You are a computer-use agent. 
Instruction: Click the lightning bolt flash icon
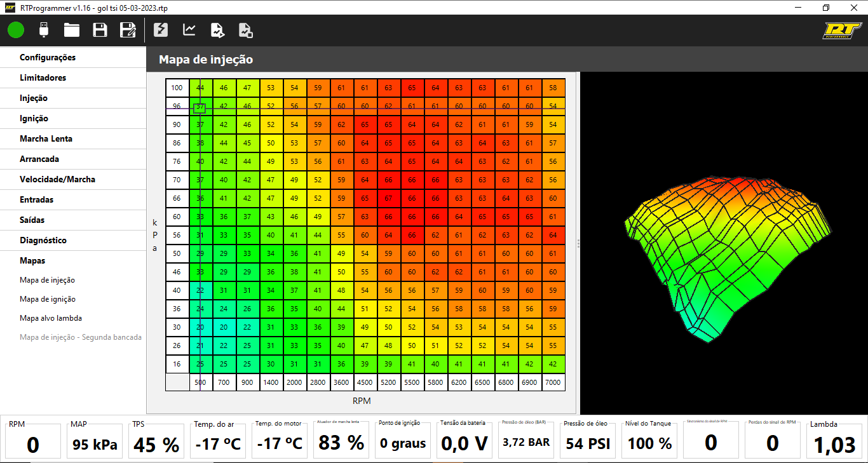pos(161,29)
